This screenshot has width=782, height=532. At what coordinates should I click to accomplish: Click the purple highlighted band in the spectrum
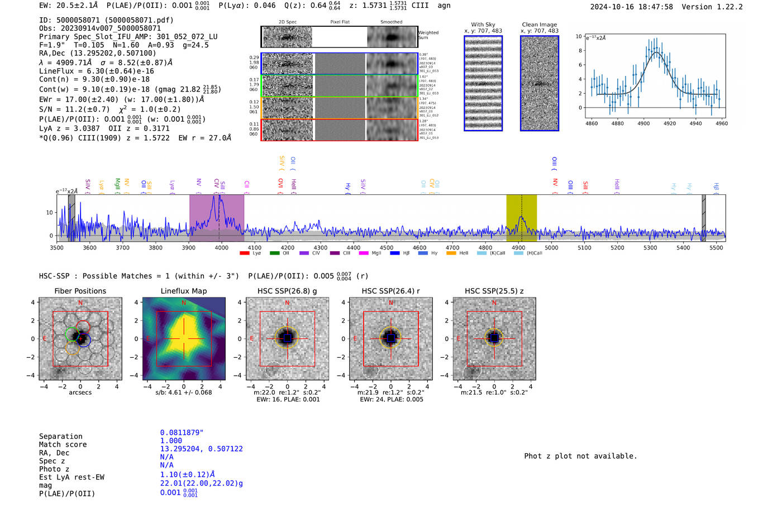click(217, 218)
